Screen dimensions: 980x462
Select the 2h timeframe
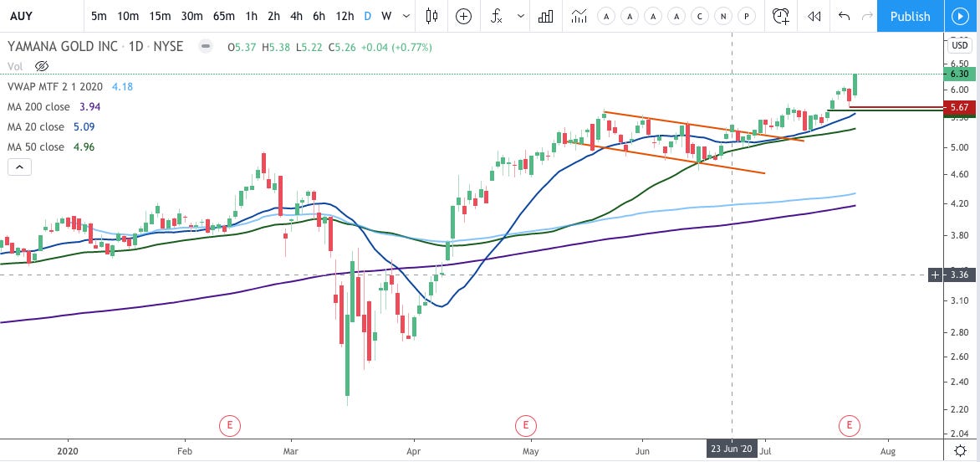273,16
